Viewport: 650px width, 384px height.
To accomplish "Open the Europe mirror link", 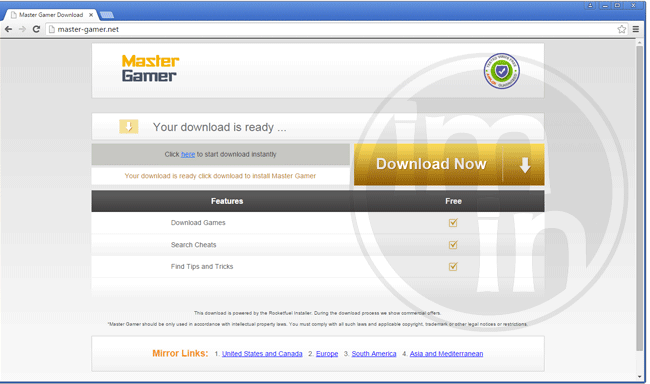I will click(x=327, y=354).
